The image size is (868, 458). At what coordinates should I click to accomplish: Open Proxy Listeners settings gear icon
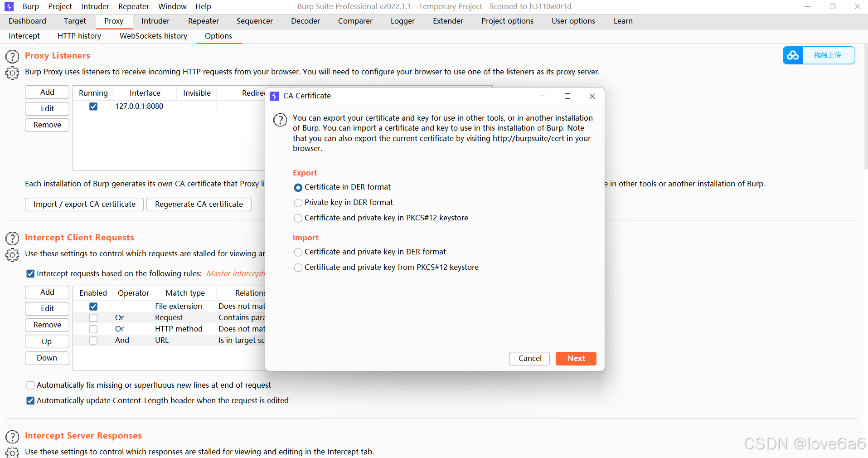[x=12, y=73]
